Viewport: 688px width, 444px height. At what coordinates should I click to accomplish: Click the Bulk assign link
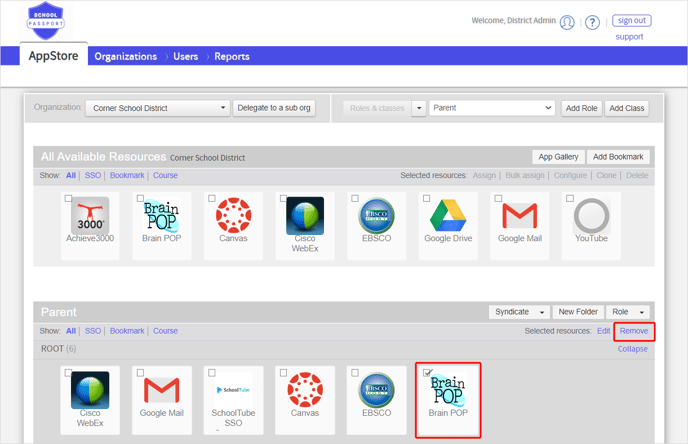point(525,175)
